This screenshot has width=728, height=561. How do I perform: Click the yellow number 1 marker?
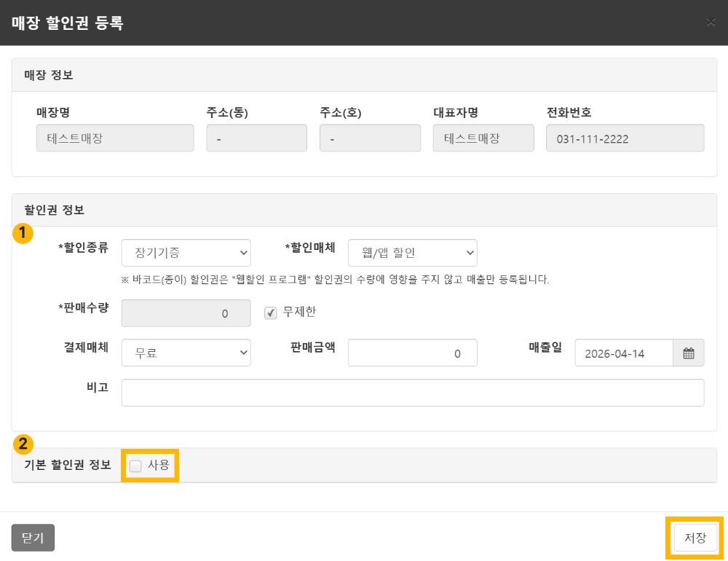23,233
